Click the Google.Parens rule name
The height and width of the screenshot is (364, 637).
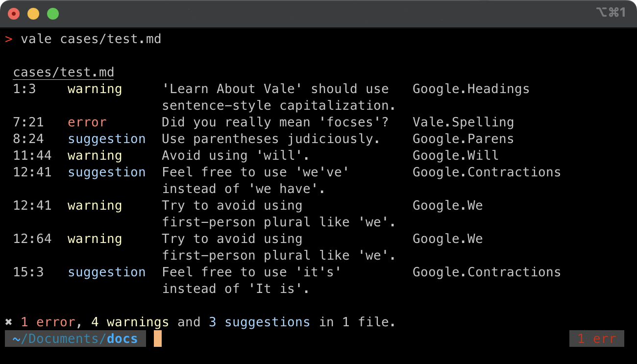[x=463, y=139]
